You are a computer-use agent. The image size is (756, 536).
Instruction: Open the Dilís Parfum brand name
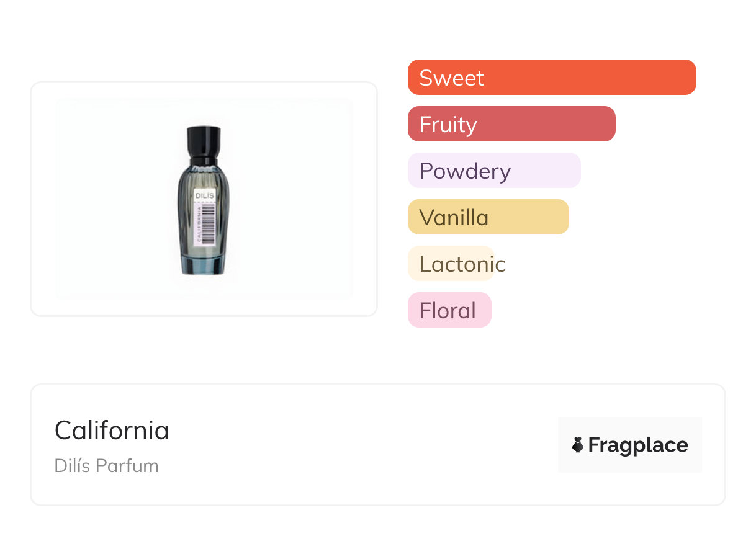(106, 466)
